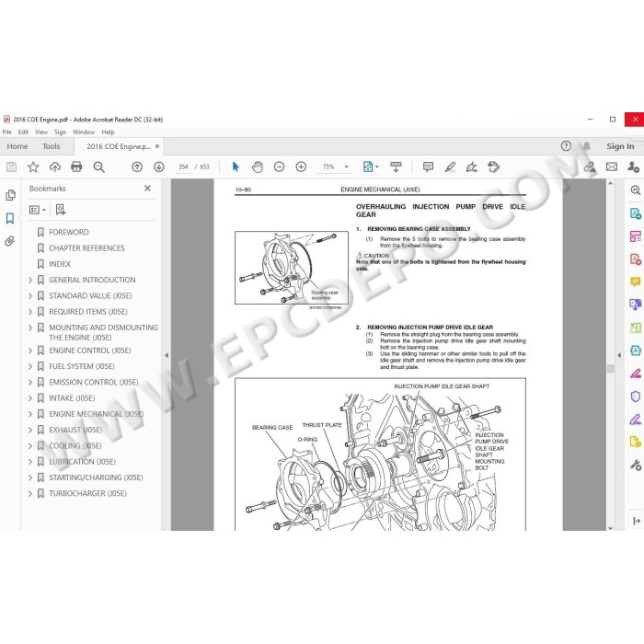Expand STANDARD VALUE (J05E) bookmark
This screenshot has height=644, width=644.
30,295
